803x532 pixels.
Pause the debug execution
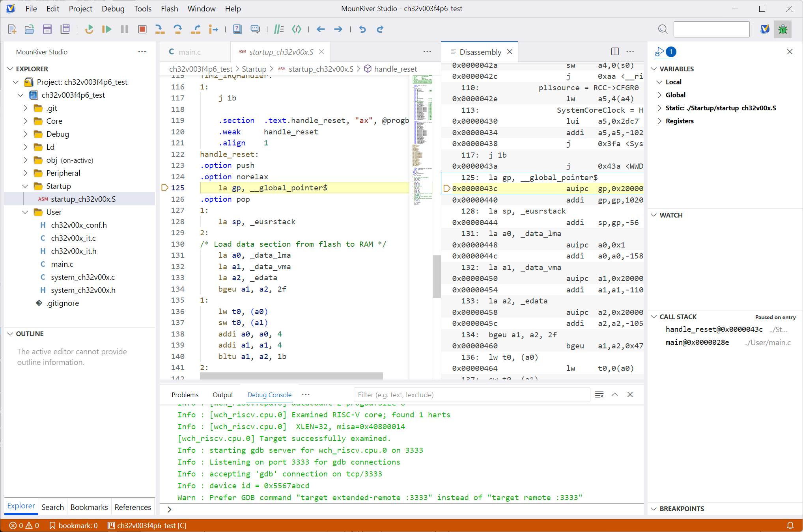pos(125,29)
